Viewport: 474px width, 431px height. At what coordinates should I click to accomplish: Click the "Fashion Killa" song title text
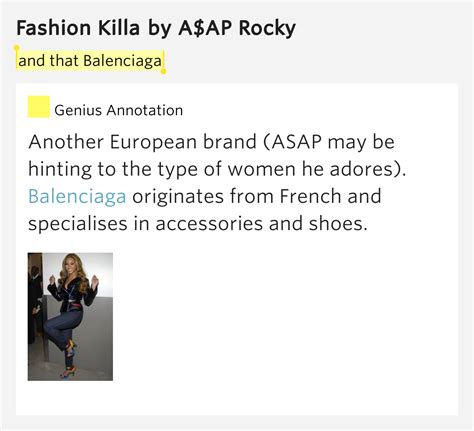tap(78, 28)
